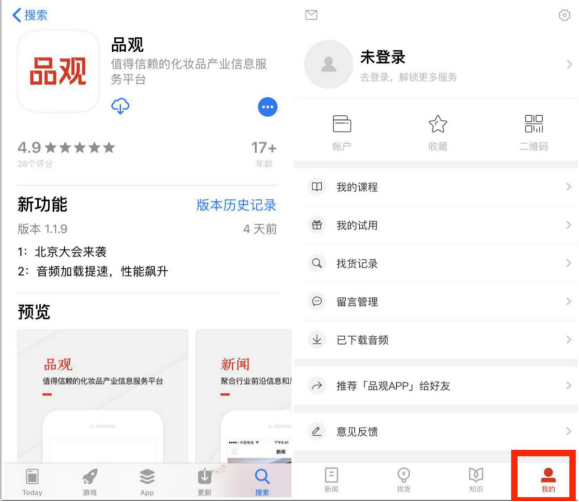Select the App Store 搜索 tab
This screenshot has height=502, width=579.
click(x=262, y=482)
